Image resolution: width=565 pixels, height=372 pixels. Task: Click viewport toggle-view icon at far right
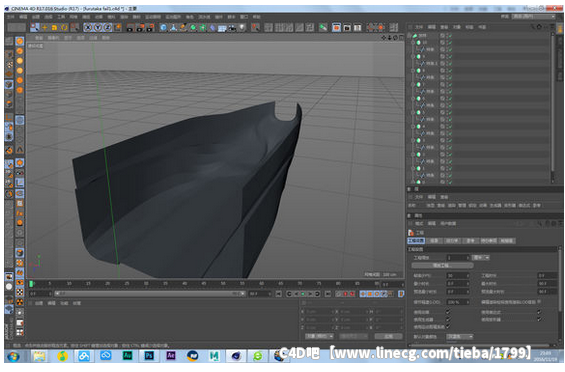[401, 37]
